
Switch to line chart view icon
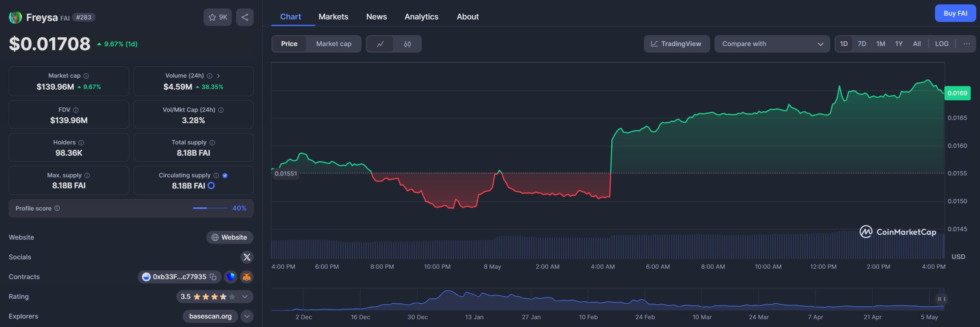pos(380,44)
